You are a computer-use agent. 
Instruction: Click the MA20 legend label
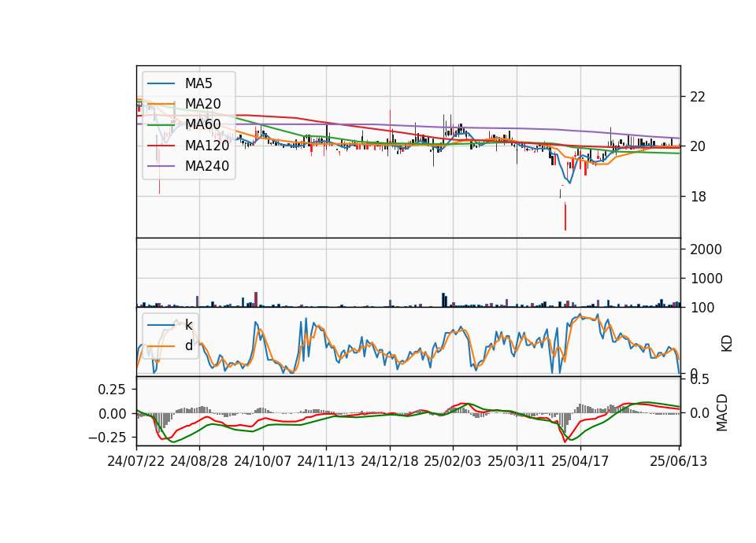tap(202, 104)
